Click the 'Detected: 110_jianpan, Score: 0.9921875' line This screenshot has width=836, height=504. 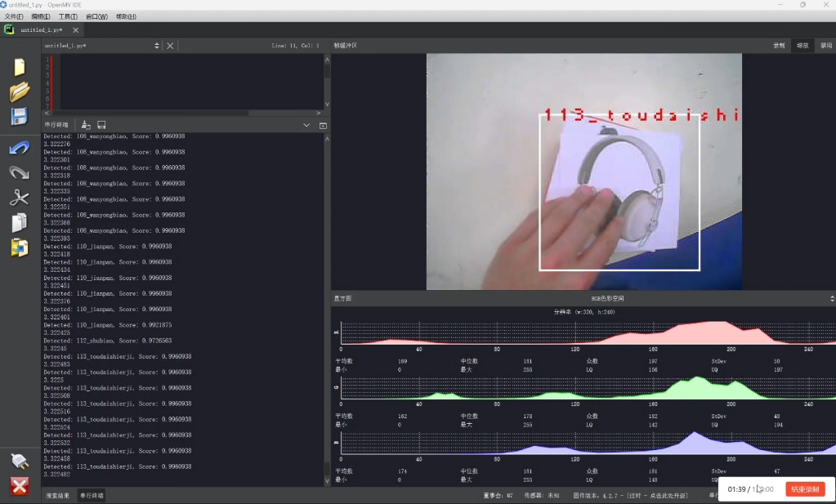(108, 325)
